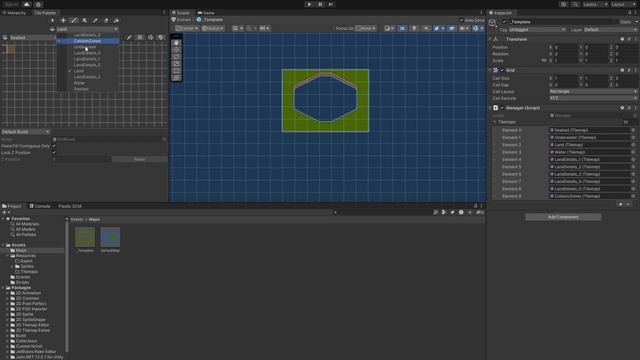This screenshot has width=640, height=360.
Task: Click the Step button in top toolbar
Action: (x=331, y=4)
